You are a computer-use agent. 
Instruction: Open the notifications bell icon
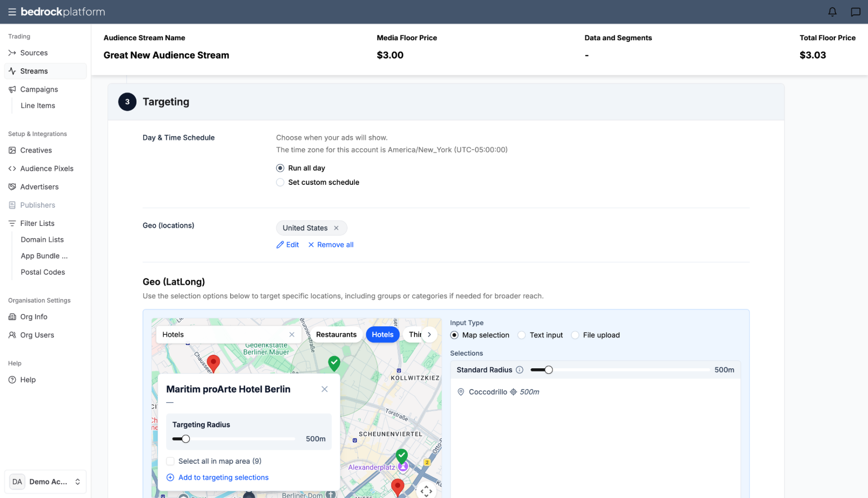(832, 12)
